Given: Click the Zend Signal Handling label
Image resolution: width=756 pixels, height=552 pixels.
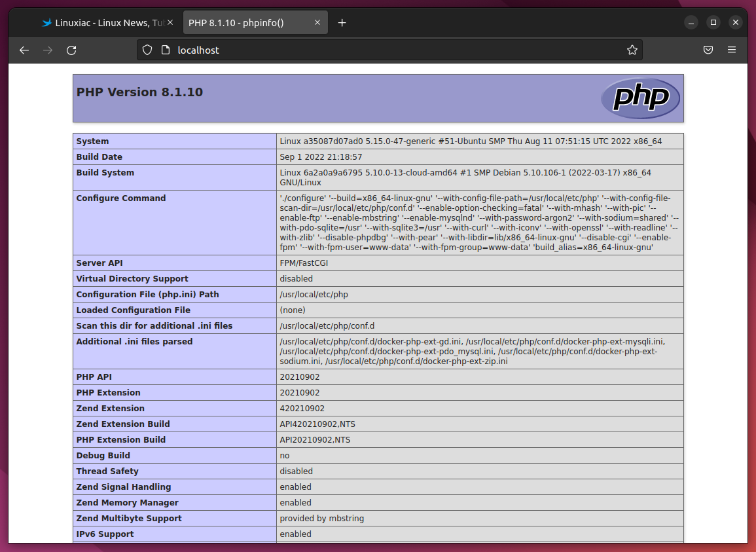Looking at the screenshot, I should 124,487.
